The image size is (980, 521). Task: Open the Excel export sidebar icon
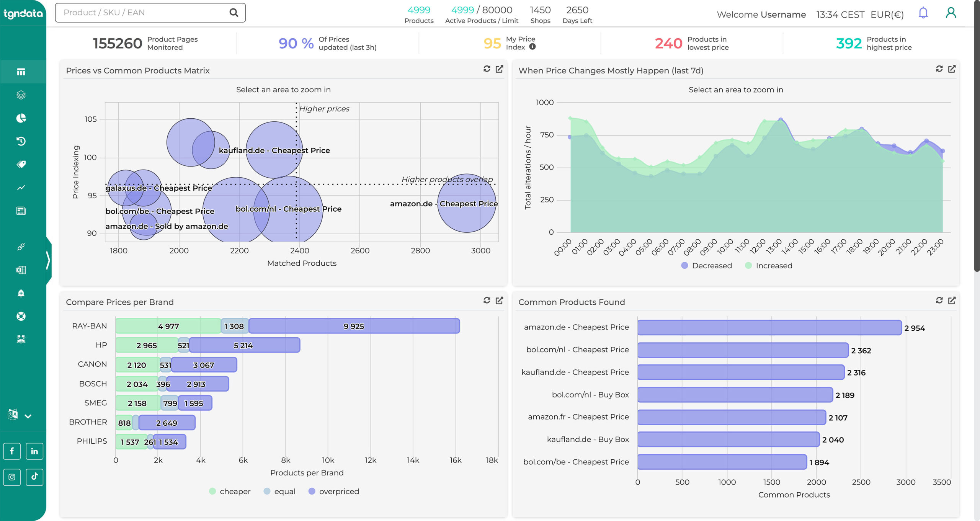pyautogui.click(x=21, y=270)
